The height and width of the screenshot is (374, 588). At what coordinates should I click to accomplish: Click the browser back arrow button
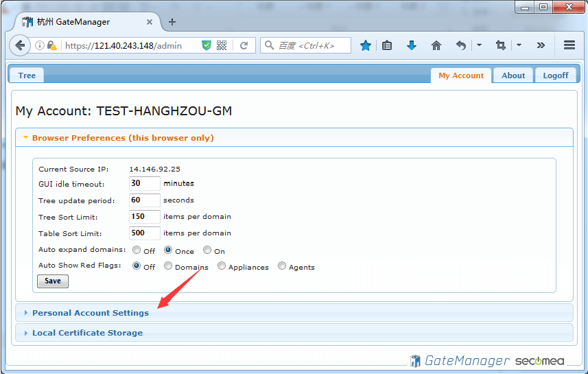click(x=20, y=45)
